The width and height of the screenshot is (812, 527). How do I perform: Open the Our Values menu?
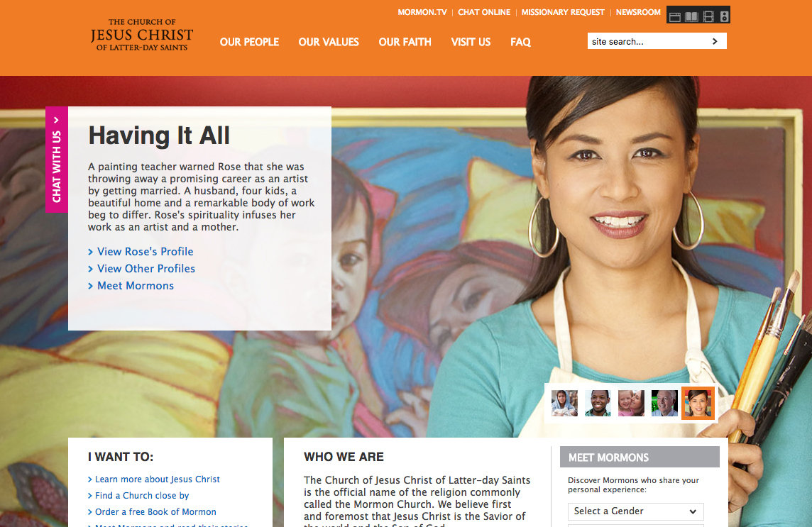[329, 42]
